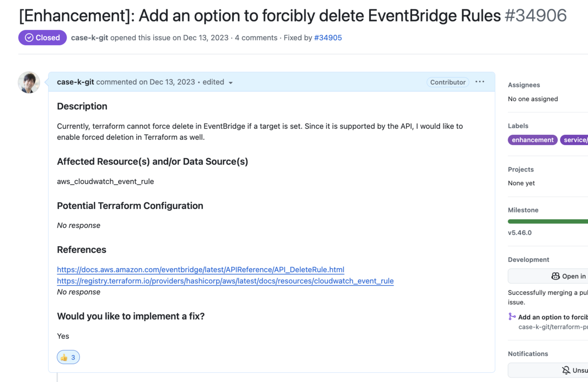Click the Labels sidebar heading
This screenshot has width=588, height=382.
(x=518, y=126)
